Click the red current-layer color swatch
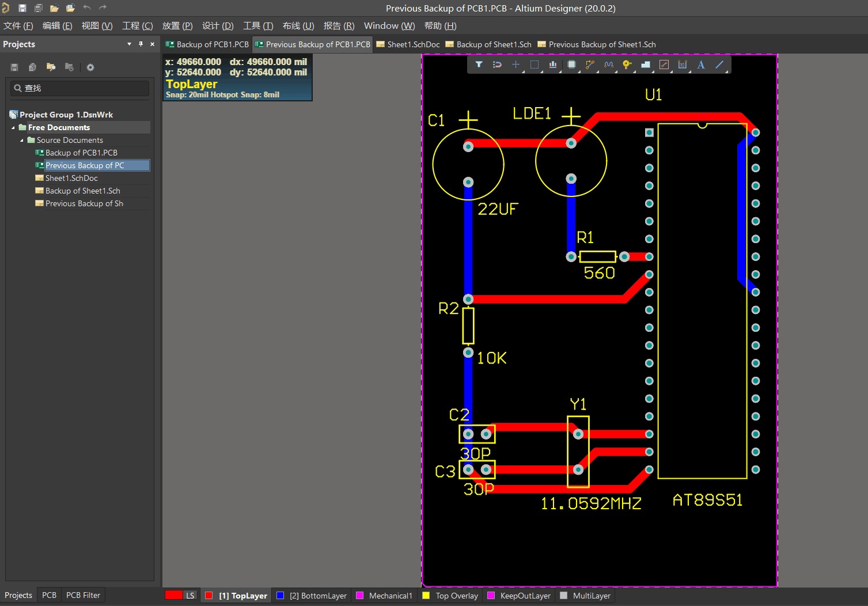Viewport: 868px width, 606px height. 173,596
